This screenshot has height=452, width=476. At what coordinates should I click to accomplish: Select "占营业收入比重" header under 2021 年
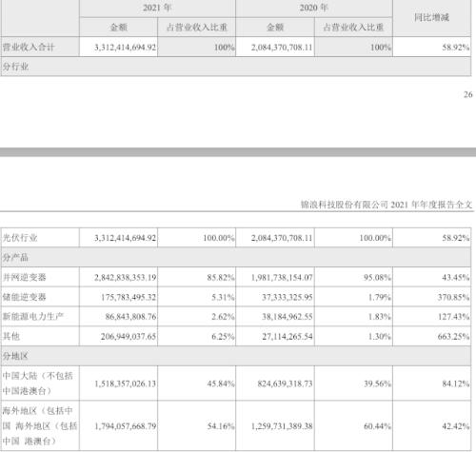[x=197, y=28]
